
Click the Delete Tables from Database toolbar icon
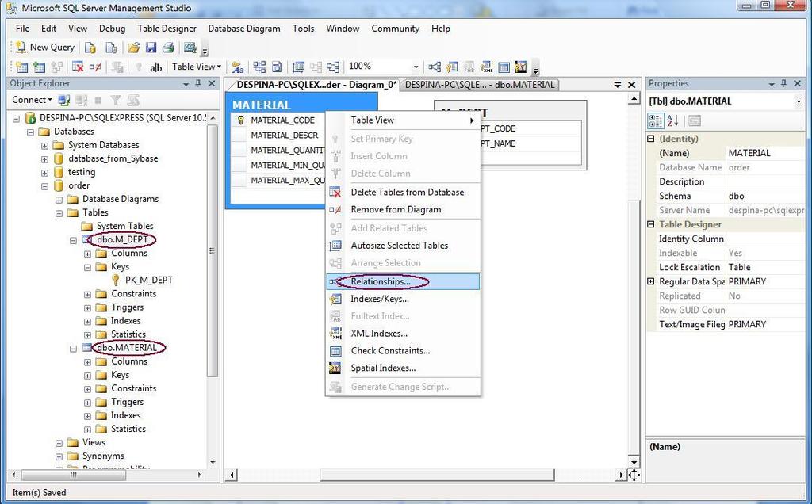[78, 67]
